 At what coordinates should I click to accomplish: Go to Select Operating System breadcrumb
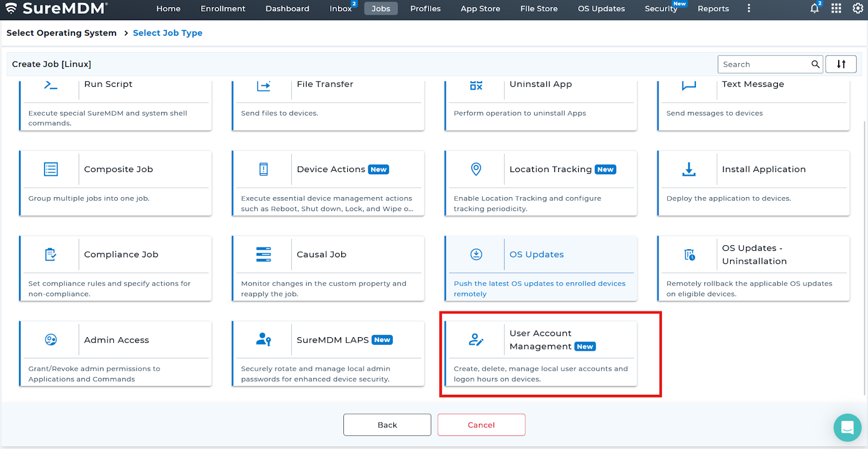point(61,33)
